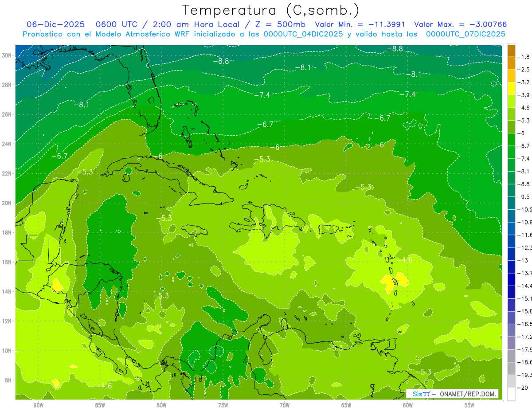Click the latitude axis label '14N'
The image size is (532, 411).
pos(7,292)
